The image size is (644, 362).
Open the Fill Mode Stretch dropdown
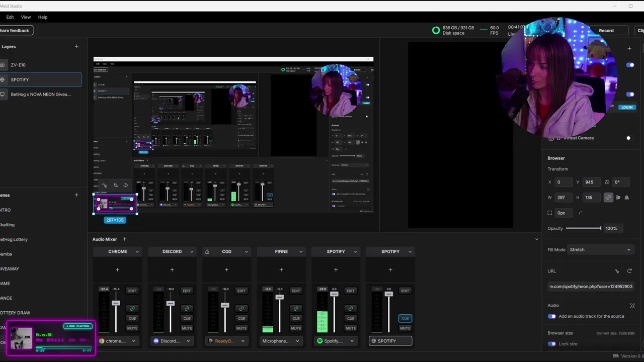(x=600, y=249)
